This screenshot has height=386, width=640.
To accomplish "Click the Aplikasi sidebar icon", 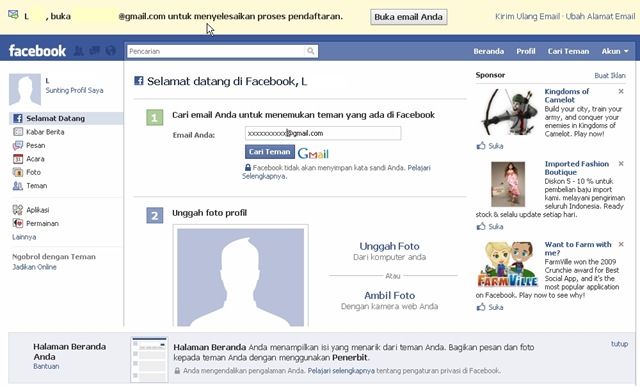I will click(18, 210).
